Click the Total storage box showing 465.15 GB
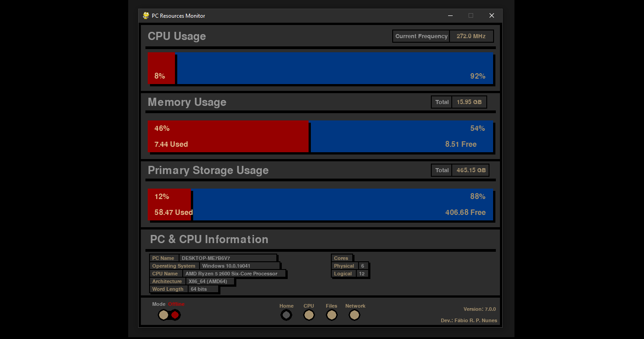This screenshot has width=644, height=339. [x=470, y=170]
